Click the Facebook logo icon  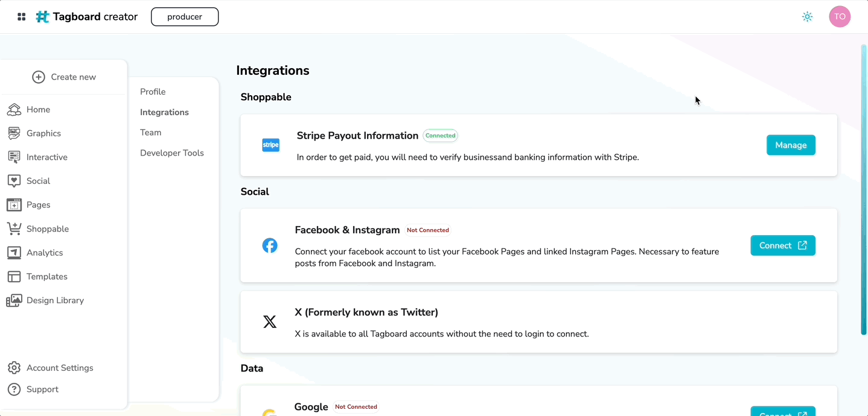pos(270,245)
